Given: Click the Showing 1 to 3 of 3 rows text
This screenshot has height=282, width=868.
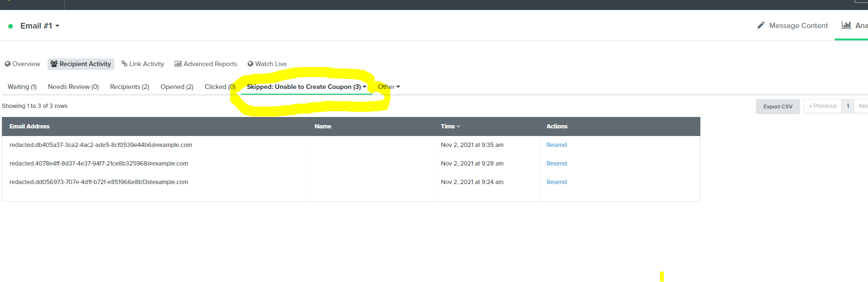Looking at the screenshot, I should click(x=35, y=106).
